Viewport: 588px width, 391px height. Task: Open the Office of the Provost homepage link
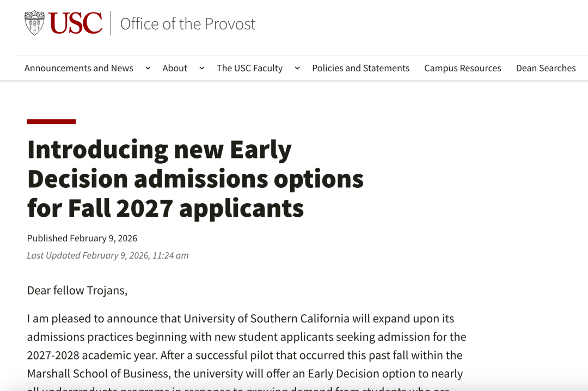click(187, 24)
